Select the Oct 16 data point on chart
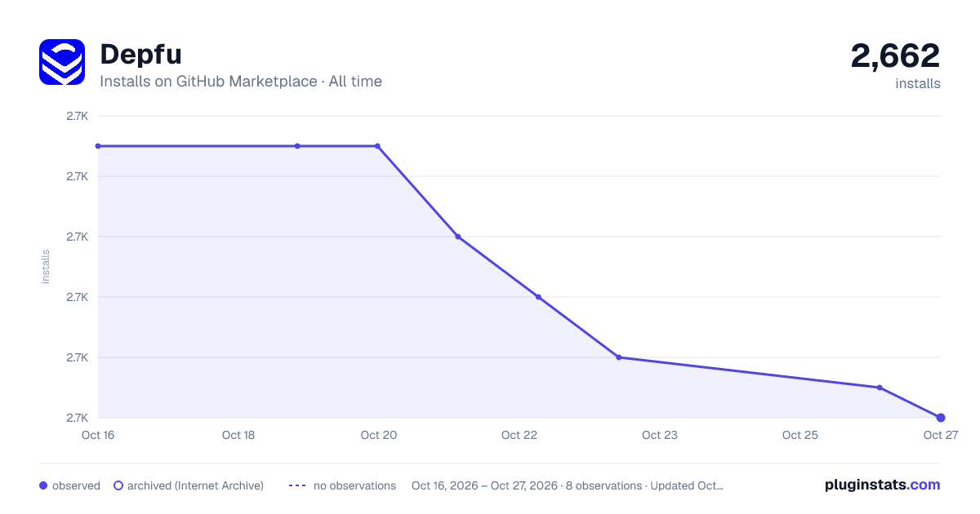 tap(98, 146)
